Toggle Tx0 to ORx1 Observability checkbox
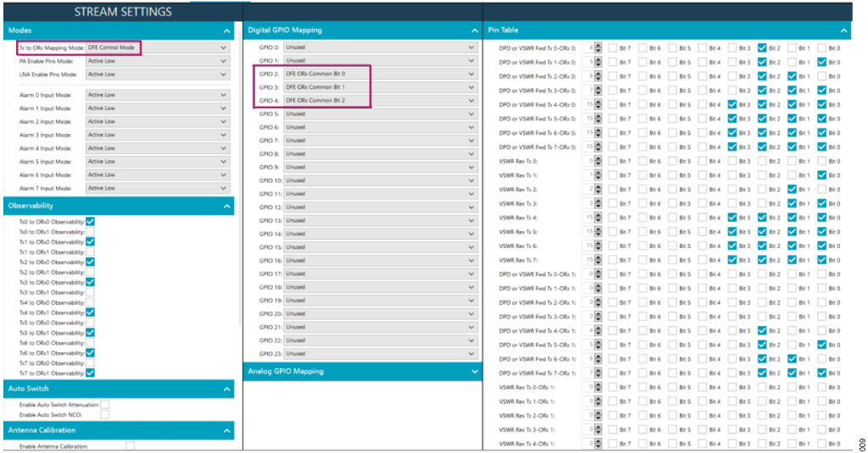 click(90, 232)
